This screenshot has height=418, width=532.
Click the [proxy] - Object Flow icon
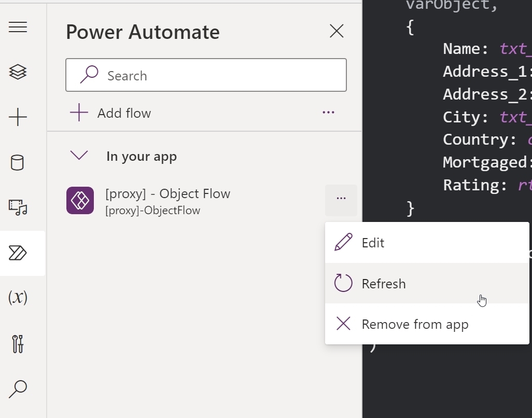[80, 200]
